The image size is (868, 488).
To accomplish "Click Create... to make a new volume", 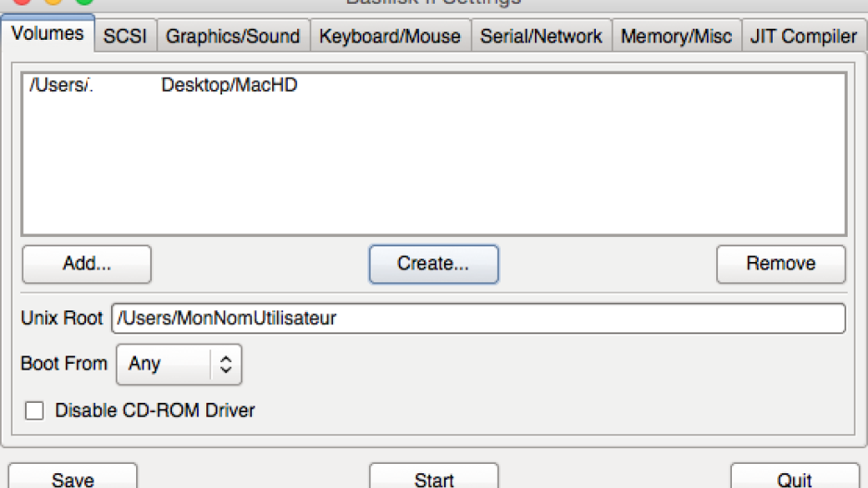I will click(433, 264).
